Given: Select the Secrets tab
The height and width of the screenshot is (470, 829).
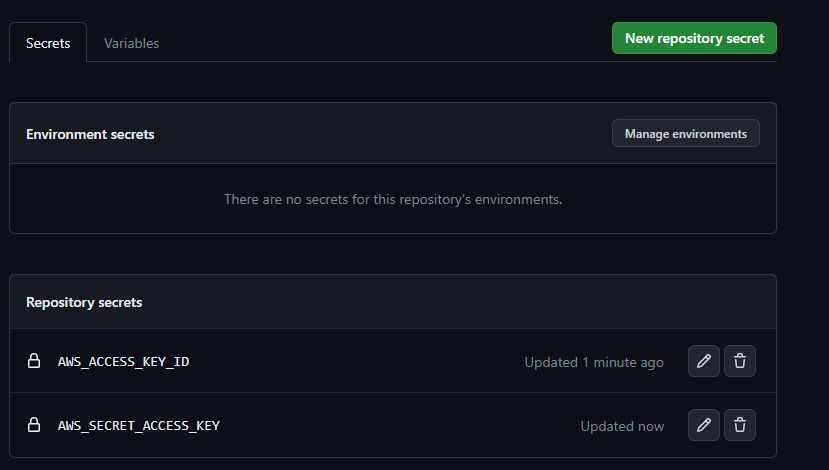Looking at the screenshot, I should [x=48, y=43].
